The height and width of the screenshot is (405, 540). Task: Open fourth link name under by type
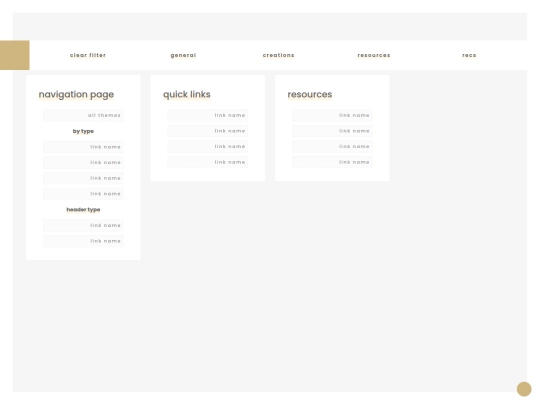83,194
